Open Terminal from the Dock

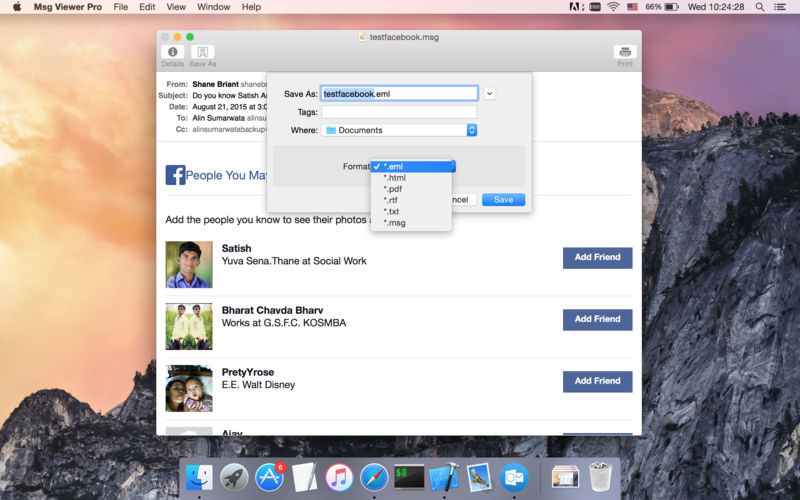pos(409,477)
